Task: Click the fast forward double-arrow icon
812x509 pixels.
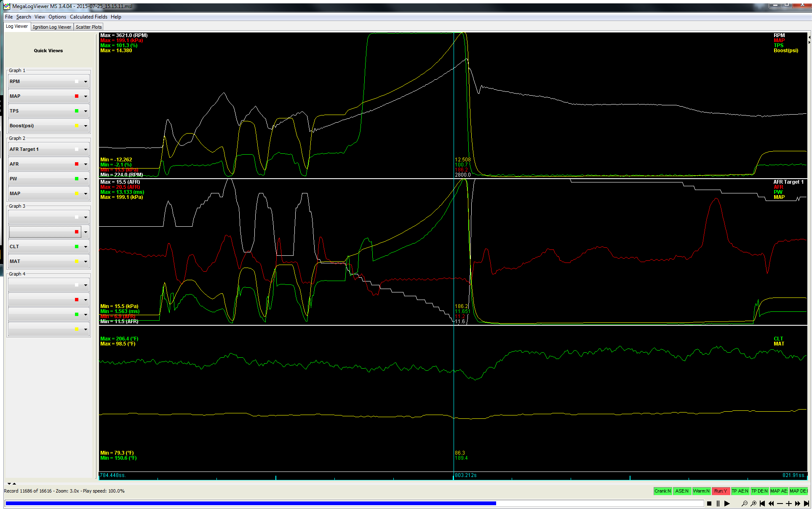Action: (x=798, y=504)
